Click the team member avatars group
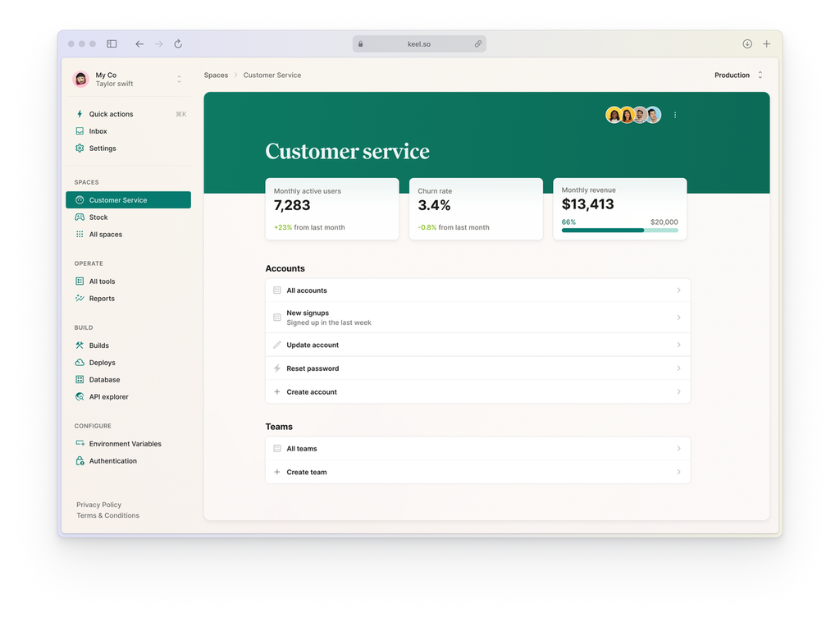 pyautogui.click(x=633, y=115)
